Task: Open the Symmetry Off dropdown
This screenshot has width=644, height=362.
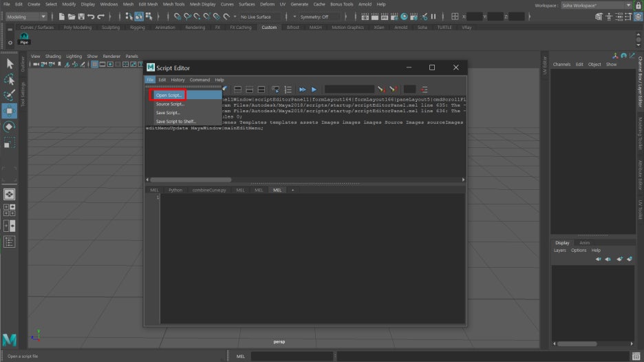Action: point(319,17)
